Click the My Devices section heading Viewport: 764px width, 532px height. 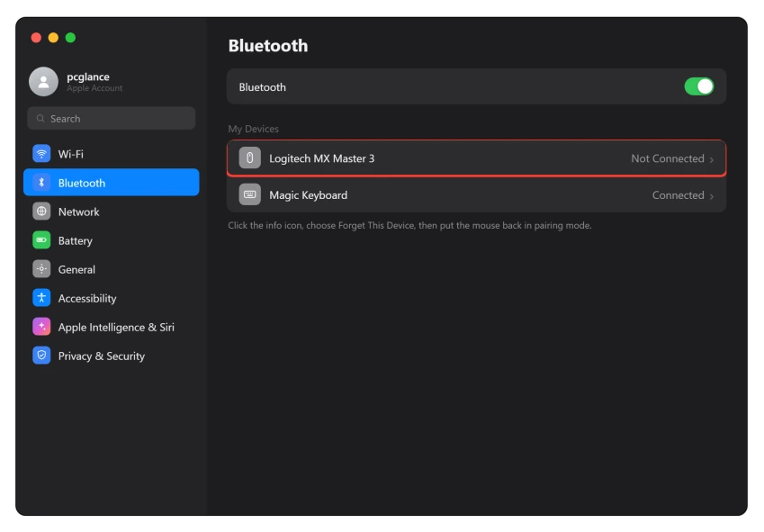point(254,129)
